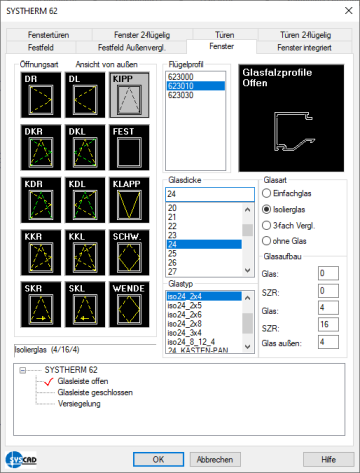Confirm the dialog with OK
Viewport: 360px width, 473px height.
click(158, 459)
